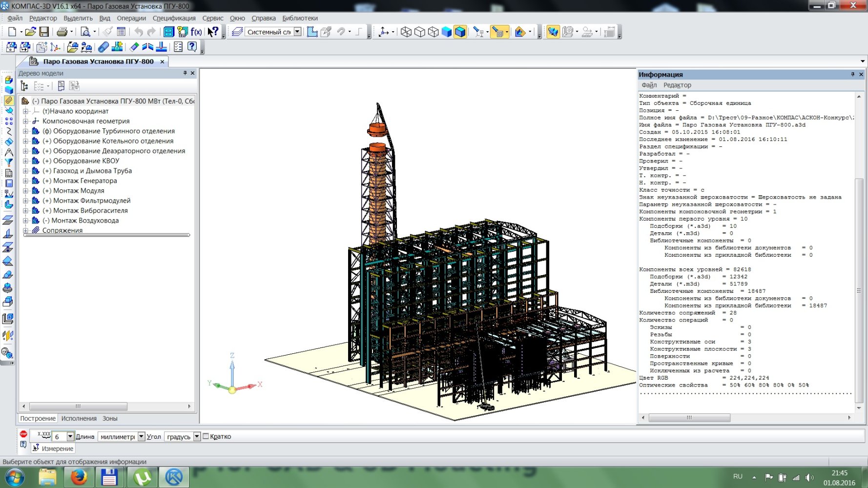Open uTorrent from the taskbar
The width and height of the screenshot is (868, 488).
(x=142, y=477)
